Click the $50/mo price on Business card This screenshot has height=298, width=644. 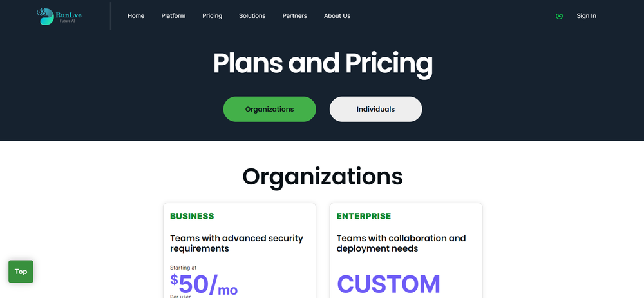tap(204, 284)
